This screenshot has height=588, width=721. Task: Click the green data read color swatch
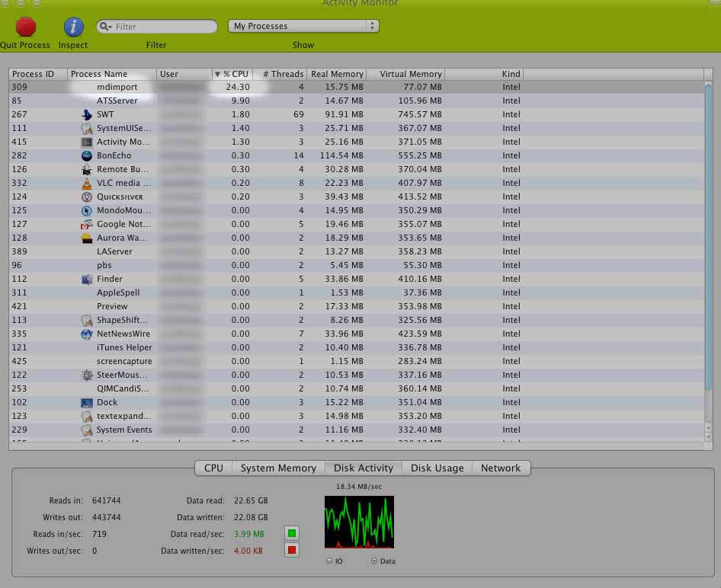[292, 533]
